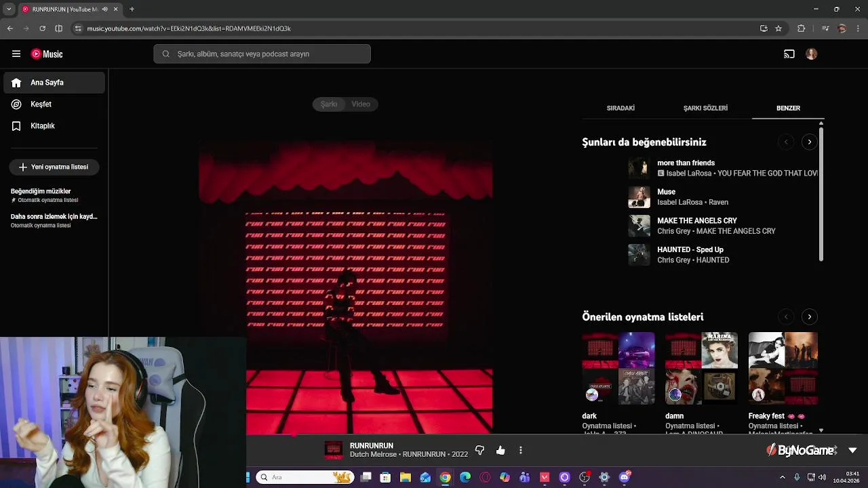Click the RUNRUNRUN album art in player bar
This screenshot has height=488, width=868.
(x=334, y=450)
